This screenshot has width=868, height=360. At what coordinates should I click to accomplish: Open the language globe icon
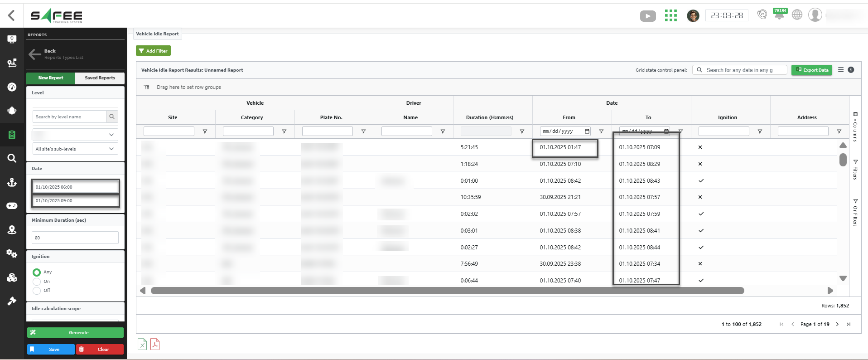(x=797, y=15)
